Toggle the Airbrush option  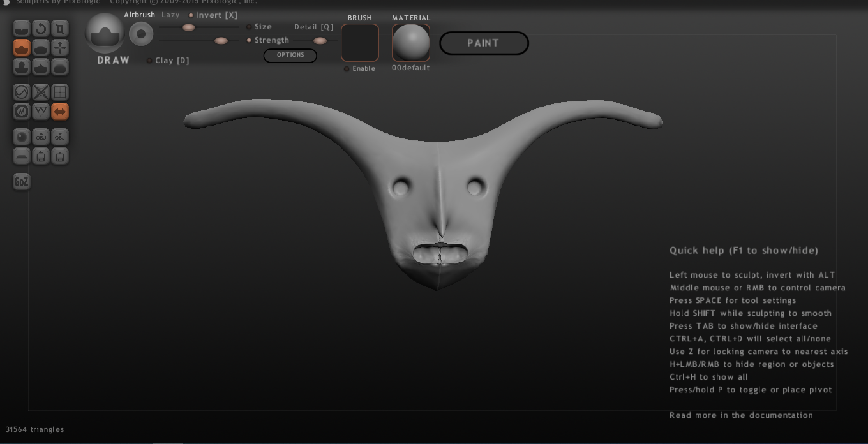[140, 15]
